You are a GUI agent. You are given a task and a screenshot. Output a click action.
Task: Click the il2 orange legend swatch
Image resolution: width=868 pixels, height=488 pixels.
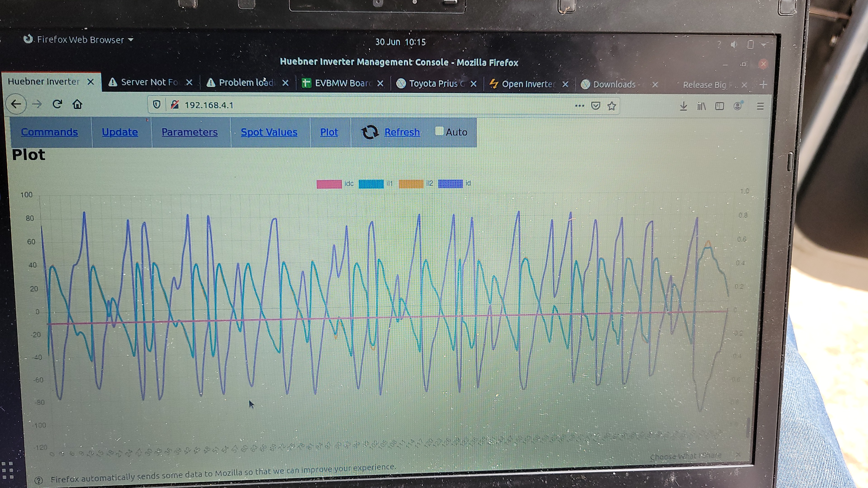(x=411, y=184)
